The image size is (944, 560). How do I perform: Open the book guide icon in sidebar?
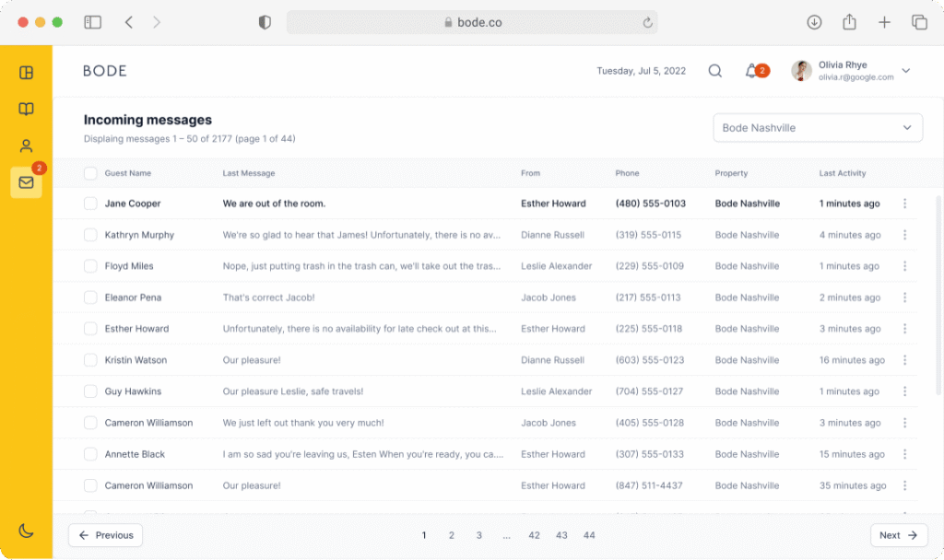point(26,109)
